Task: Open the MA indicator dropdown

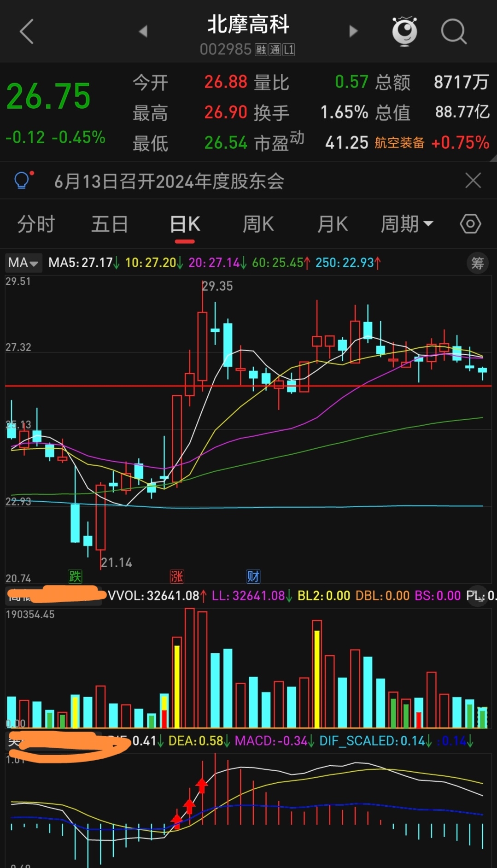Action: click(x=23, y=263)
